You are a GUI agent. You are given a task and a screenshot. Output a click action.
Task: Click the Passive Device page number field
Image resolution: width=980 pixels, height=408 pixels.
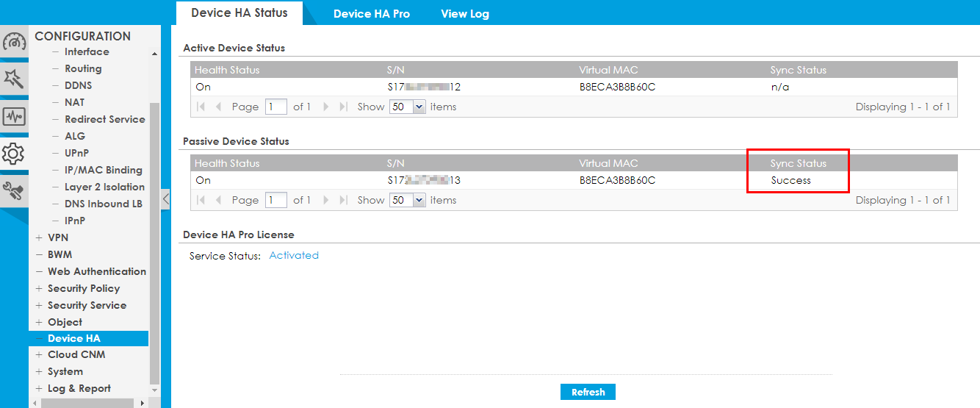(x=276, y=201)
